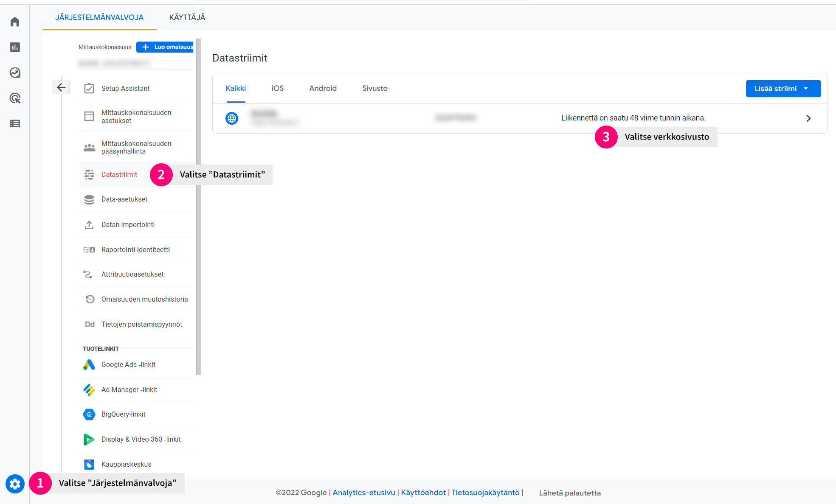Click the Dd icon for deletion requests

90,324
